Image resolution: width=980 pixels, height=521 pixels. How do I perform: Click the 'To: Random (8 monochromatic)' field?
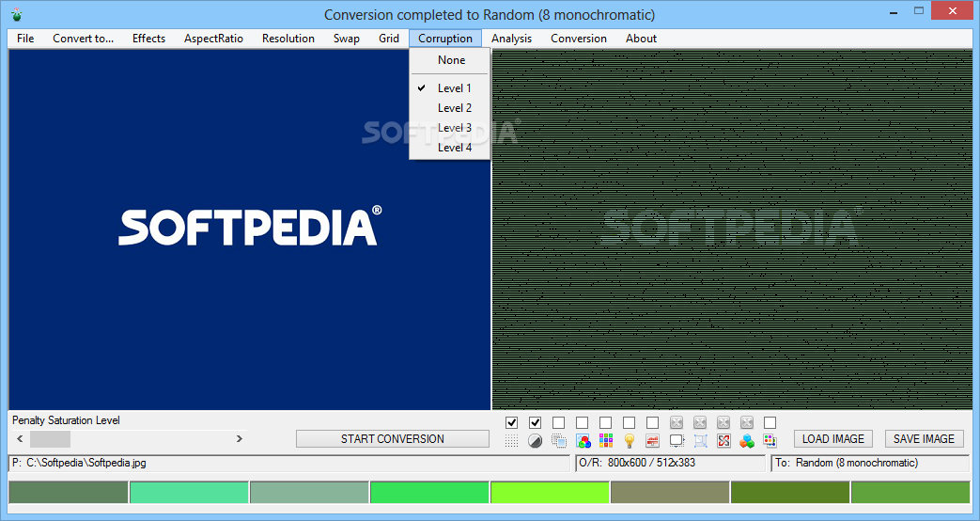pos(871,464)
